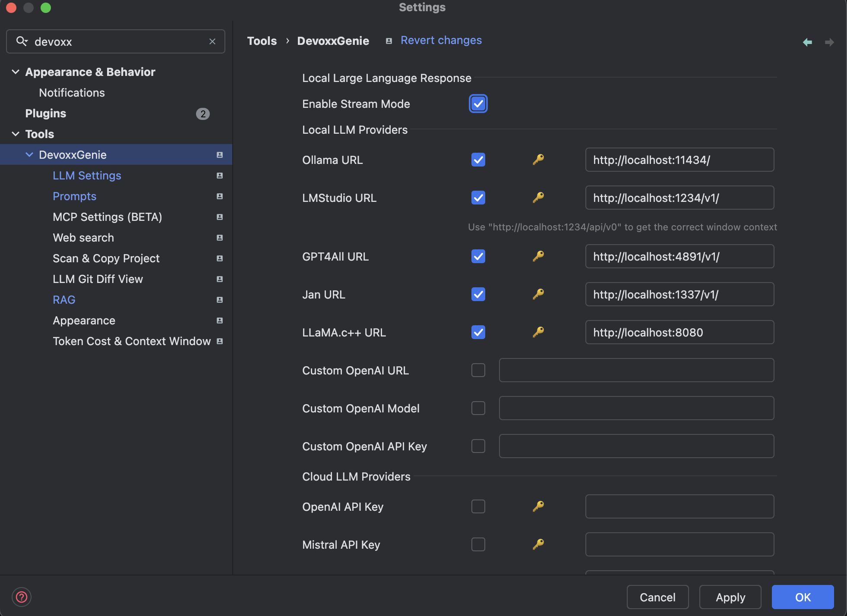This screenshot has width=847, height=616.
Task: Disable the Enable Stream Mode checkbox
Action: click(x=478, y=104)
